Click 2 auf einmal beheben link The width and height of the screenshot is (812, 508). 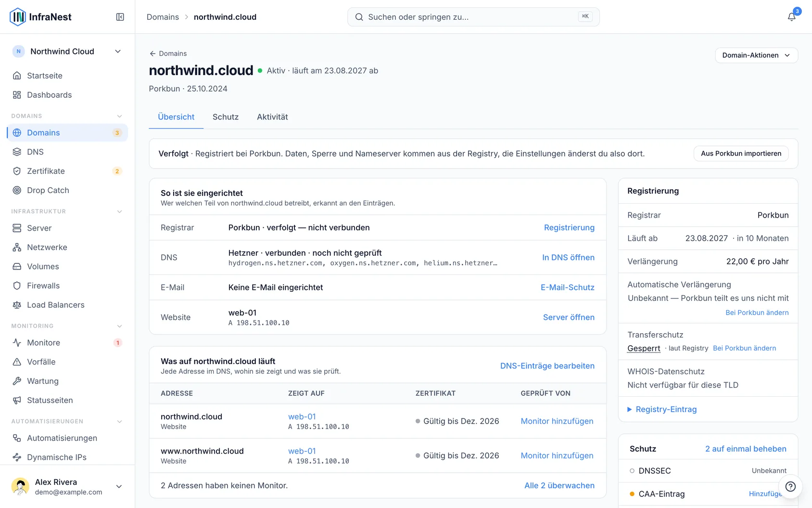[746, 449]
